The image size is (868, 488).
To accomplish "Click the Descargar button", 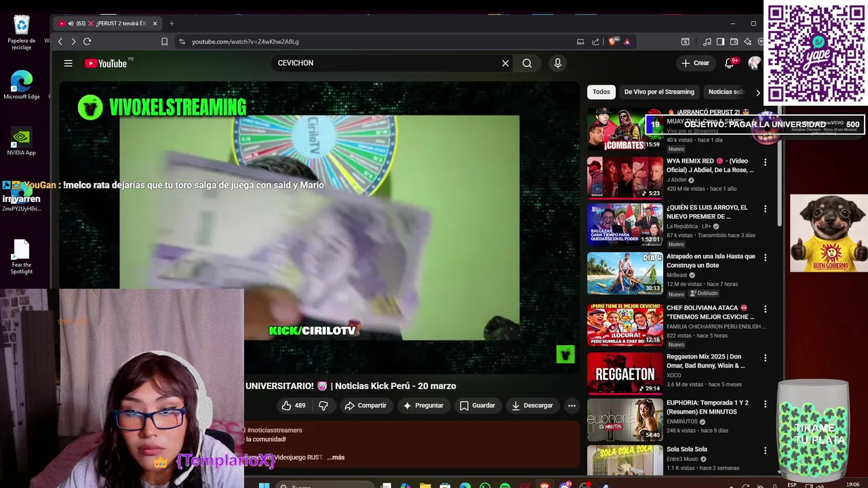I will (532, 405).
